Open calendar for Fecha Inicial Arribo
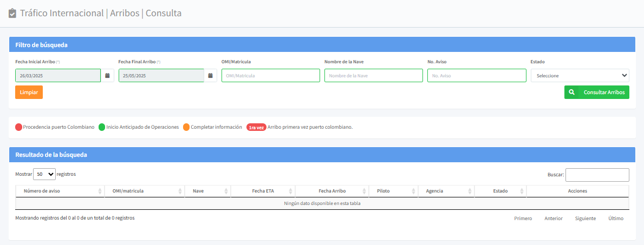644x245 pixels. tap(107, 76)
